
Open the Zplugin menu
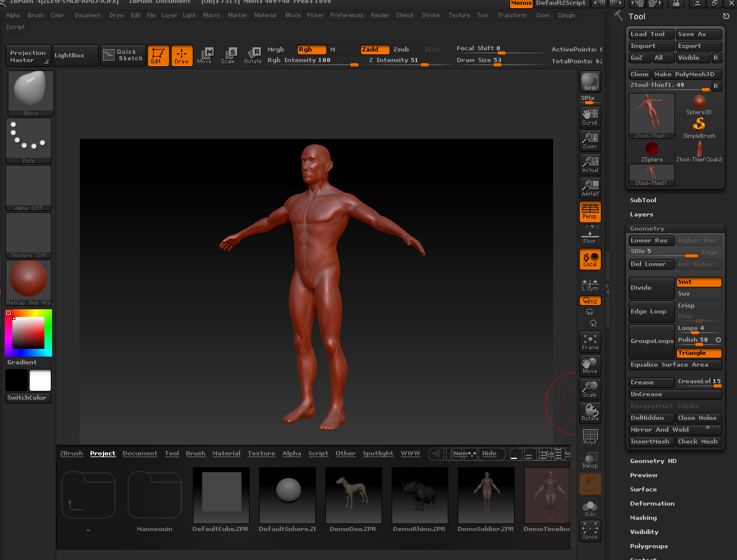566,15
